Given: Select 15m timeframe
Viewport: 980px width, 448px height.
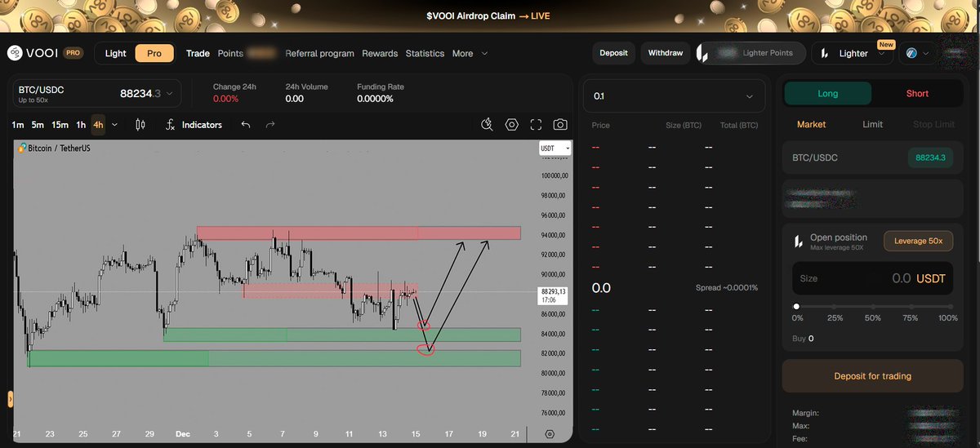Looking at the screenshot, I should coord(60,125).
